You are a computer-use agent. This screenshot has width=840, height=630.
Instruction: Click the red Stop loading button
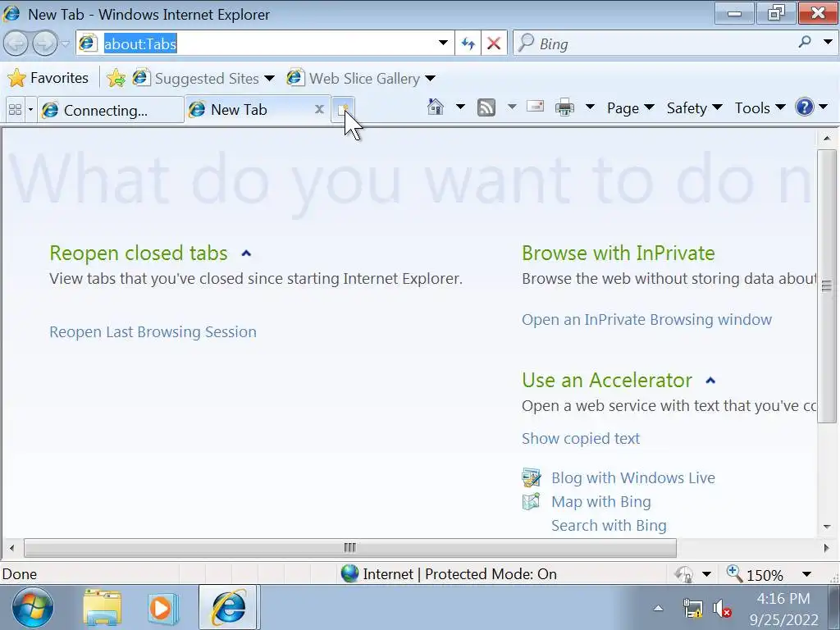click(x=494, y=43)
